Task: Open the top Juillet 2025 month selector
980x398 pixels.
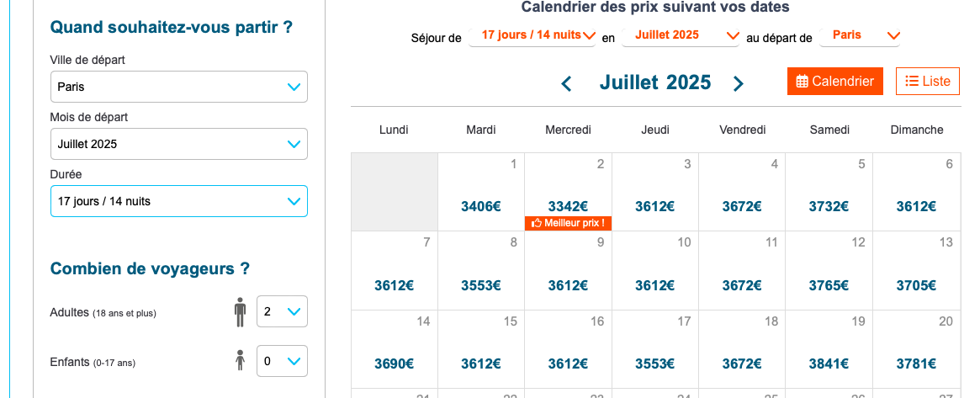Action: (x=681, y=35)
